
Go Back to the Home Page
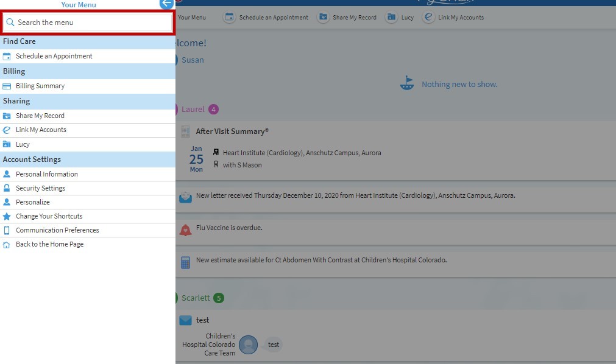pos(49,244)
